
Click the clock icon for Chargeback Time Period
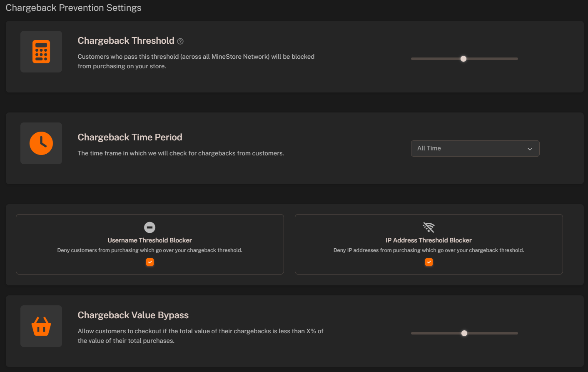coord(41,143)
